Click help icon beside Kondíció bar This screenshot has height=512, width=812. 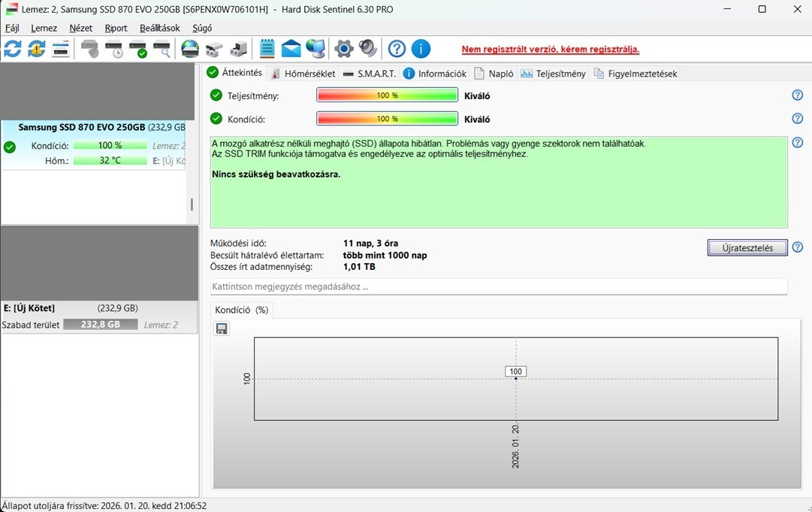click(798, 119)
